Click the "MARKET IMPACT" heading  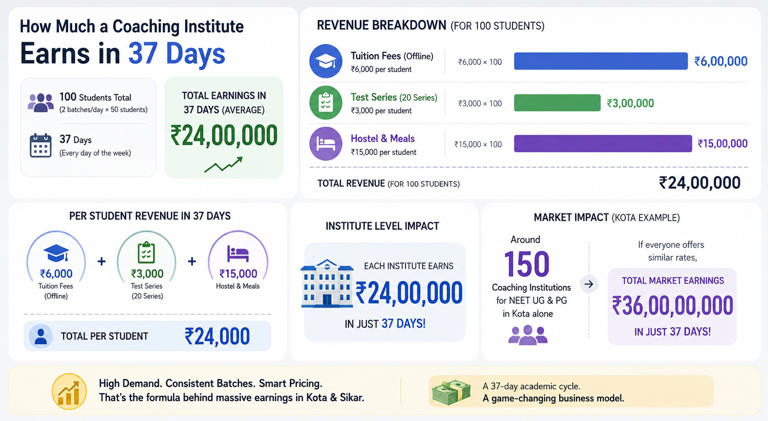pyautogui.click(x=571, y=217)
